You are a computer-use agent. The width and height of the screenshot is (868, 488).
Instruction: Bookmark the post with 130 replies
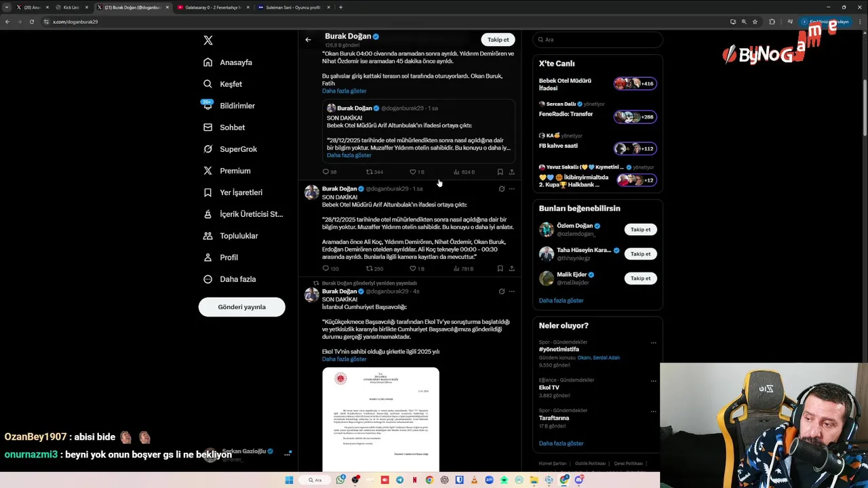500,268
